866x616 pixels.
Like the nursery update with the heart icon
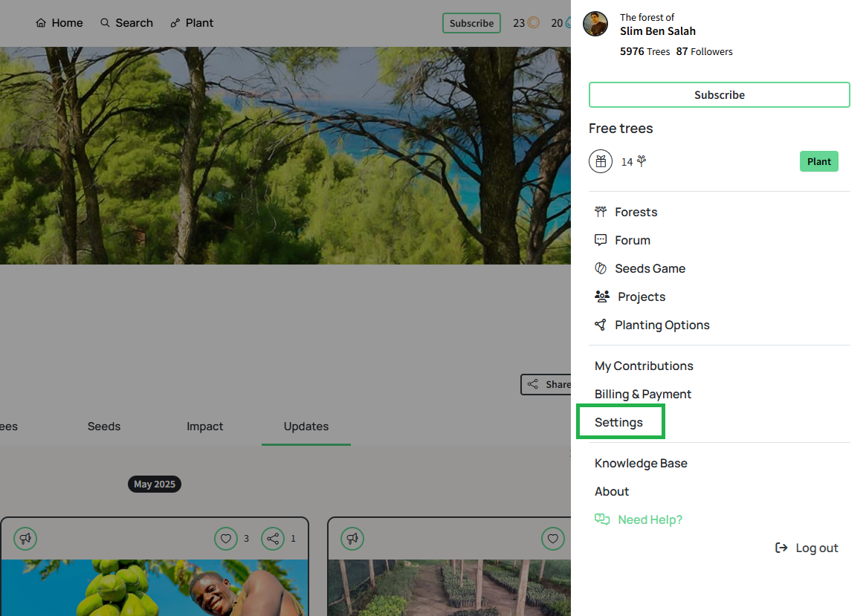pyautogui.click(x=553, y=538)
